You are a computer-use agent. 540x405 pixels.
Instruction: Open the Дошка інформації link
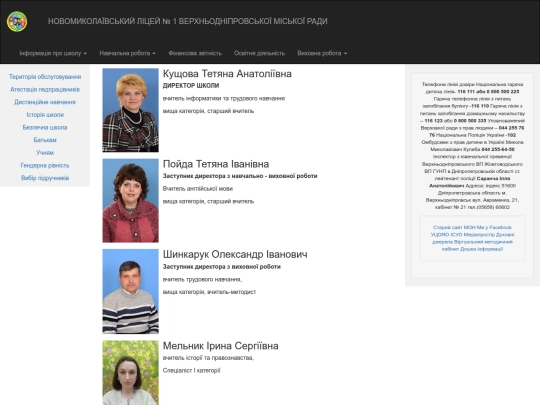click(481, 249)
